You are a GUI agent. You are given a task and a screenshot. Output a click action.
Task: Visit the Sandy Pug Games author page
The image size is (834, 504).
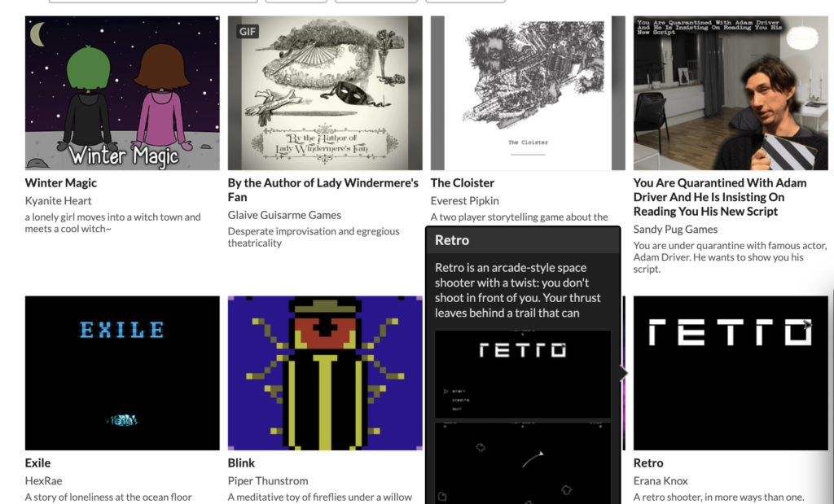[x=675, y=230]
